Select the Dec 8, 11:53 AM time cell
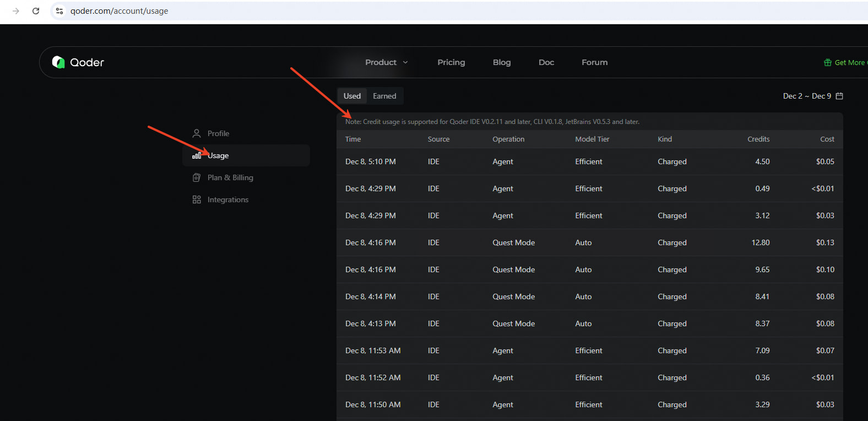 coord(373,350)
